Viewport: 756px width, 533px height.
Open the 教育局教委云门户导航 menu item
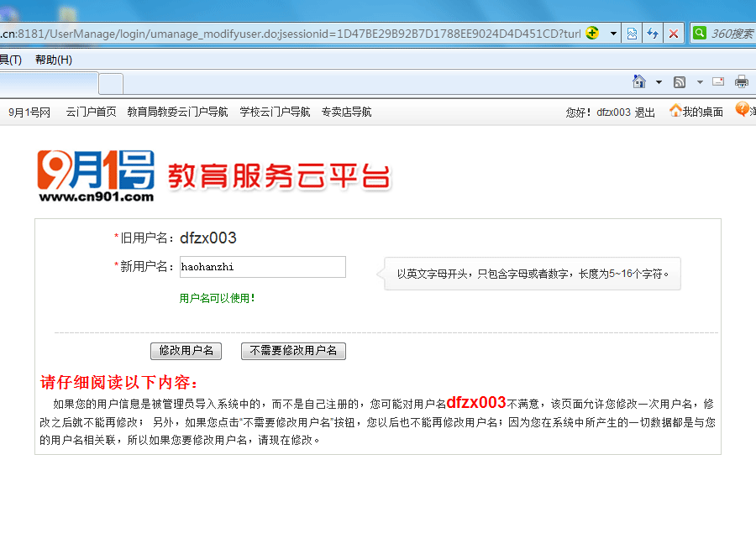coord(177,112)
